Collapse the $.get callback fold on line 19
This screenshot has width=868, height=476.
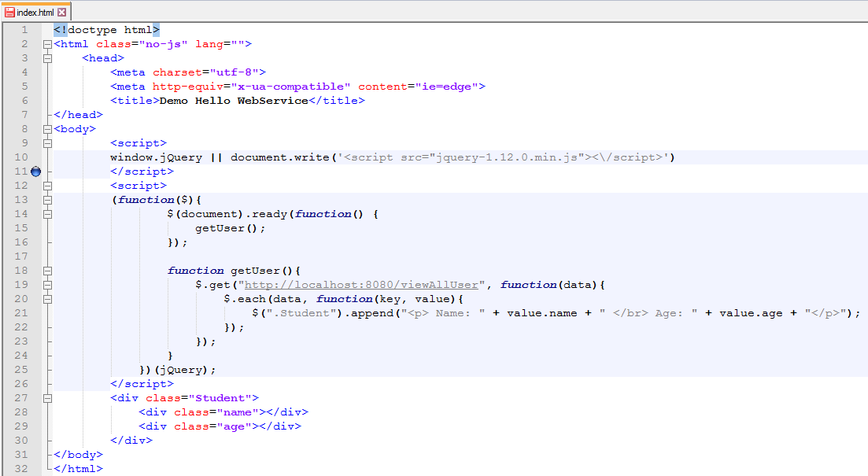[x=47, y=284]
